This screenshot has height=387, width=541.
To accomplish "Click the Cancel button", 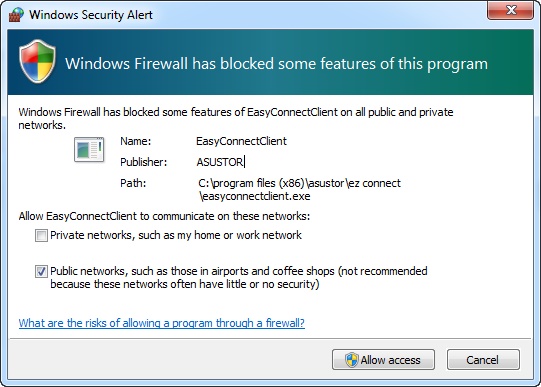I will pyautogui.click(x=483, y=360).
